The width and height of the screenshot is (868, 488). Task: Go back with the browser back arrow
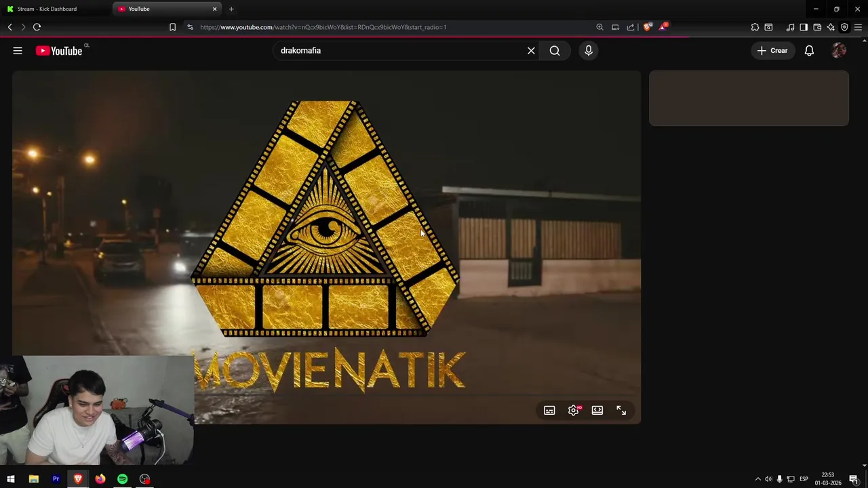pyautogui.click(x=10, y=27)
